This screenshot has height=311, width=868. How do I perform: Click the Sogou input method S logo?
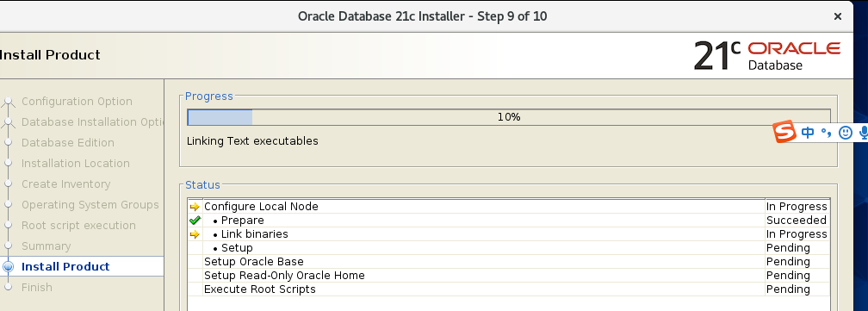[x=784, y=132]
